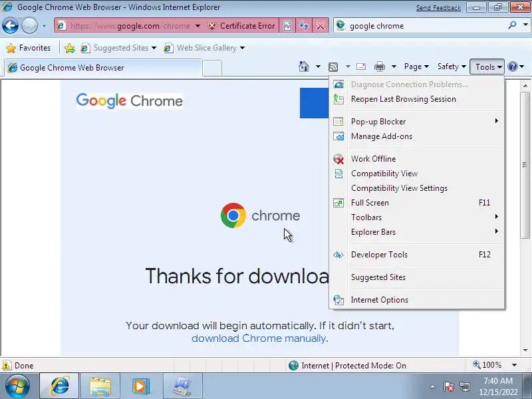Click the Action Center flag tray icon
The width and height of the screenshot is (532, 399).
click(448, 386)
